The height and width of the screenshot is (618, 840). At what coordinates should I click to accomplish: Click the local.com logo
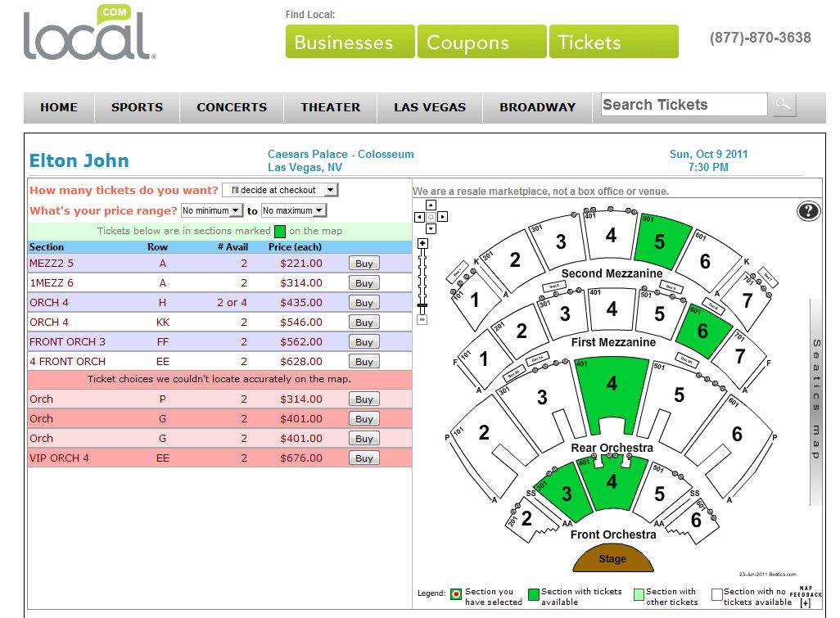click(x=90, y=34)
